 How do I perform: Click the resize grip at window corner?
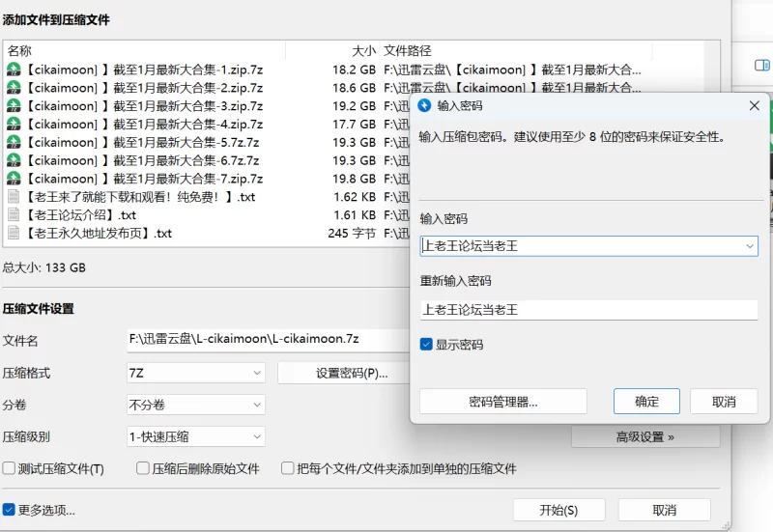[726, 525]
